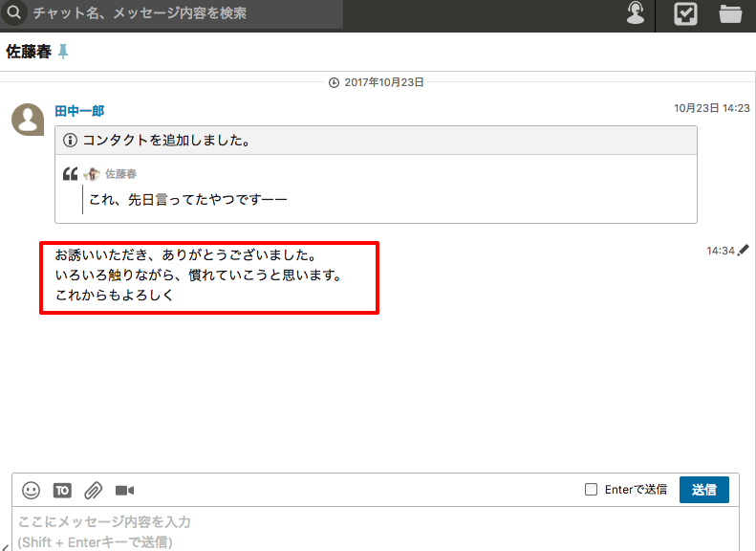The height and width of the screenshot is (551, 756).
Task: Click the 田中一郎 user avatar
Action: 28,120
